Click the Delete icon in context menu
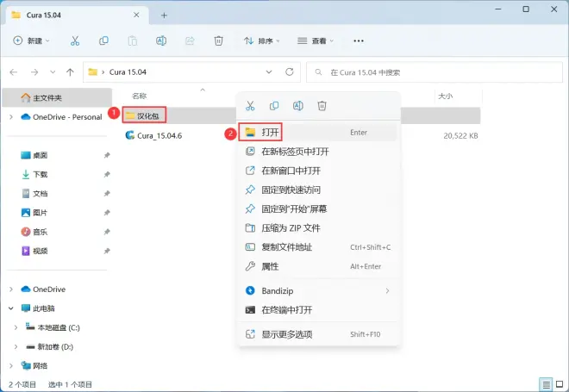 coord(322,105)
